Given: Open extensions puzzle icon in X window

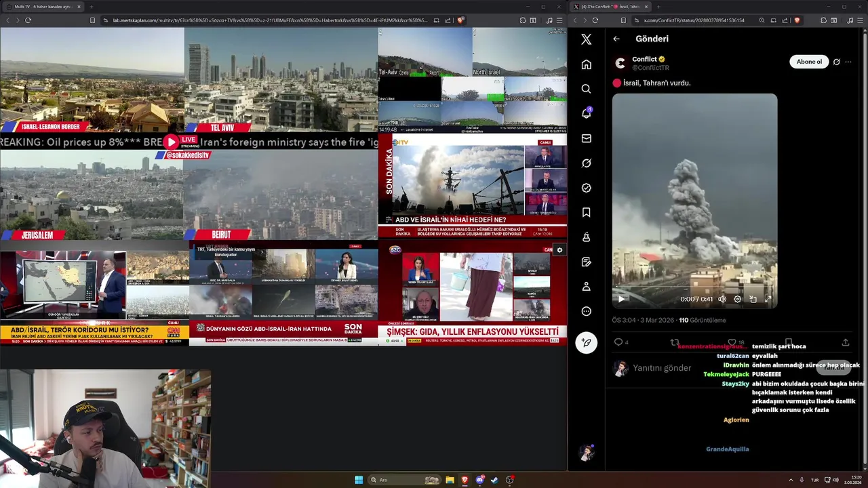Looking at the screenshot, I should [x=823, y=20].
